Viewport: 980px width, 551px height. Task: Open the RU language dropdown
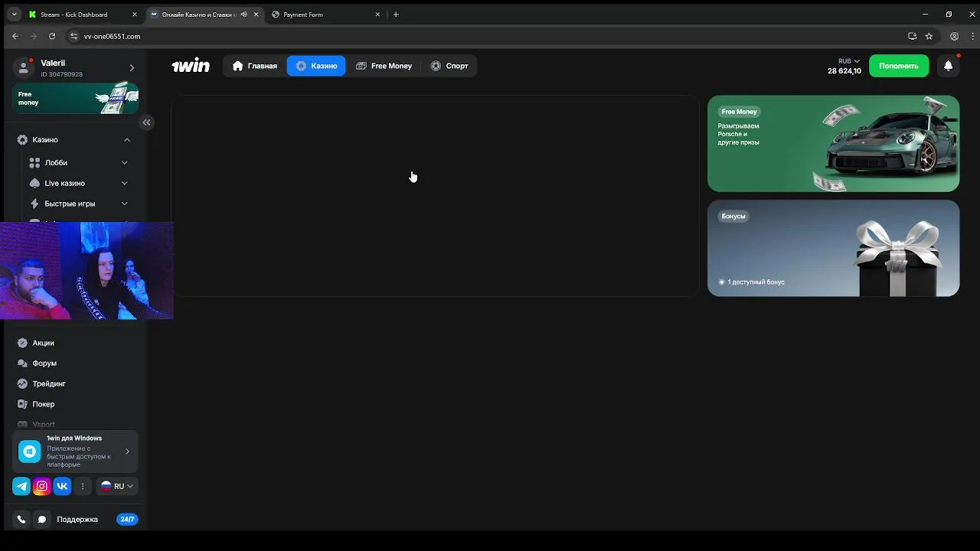117,486
